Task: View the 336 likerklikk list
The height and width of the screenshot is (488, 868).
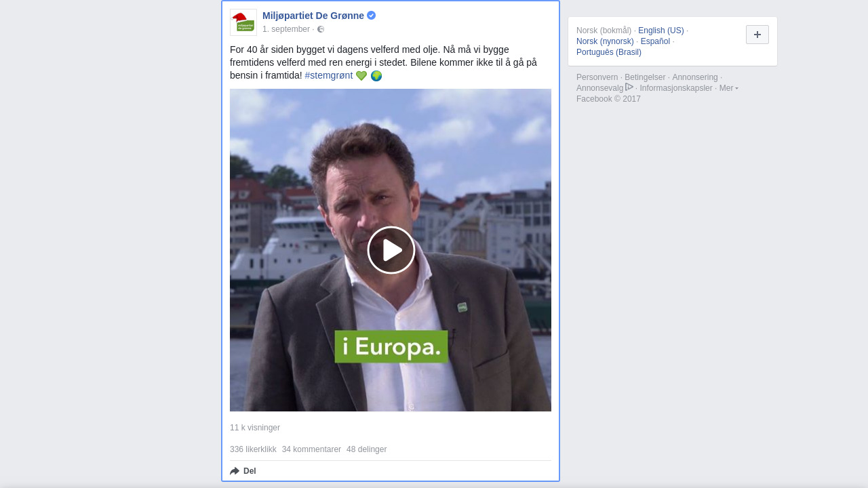Action: [x=253, y=449]
